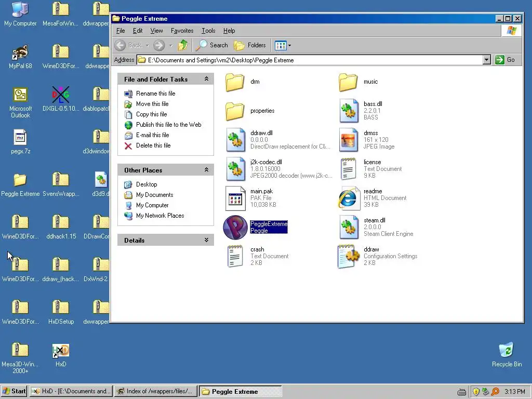The image size is (532, 399).
Task: Select the steam.dll file
Action: (349, 228)
